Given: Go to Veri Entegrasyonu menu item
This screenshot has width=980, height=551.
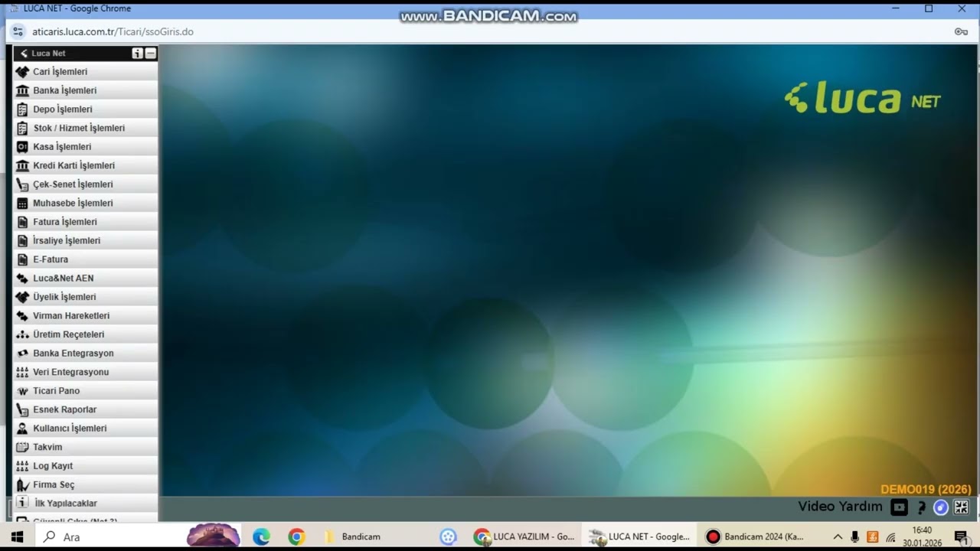Looking at the screenshot, I should click(x=86, y=372).
